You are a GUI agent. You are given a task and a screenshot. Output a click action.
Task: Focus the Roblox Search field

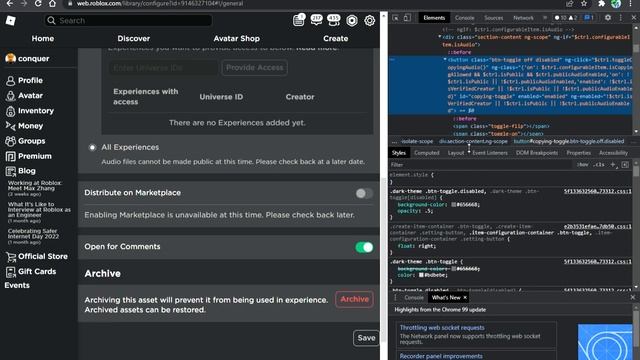coord(128,20)
